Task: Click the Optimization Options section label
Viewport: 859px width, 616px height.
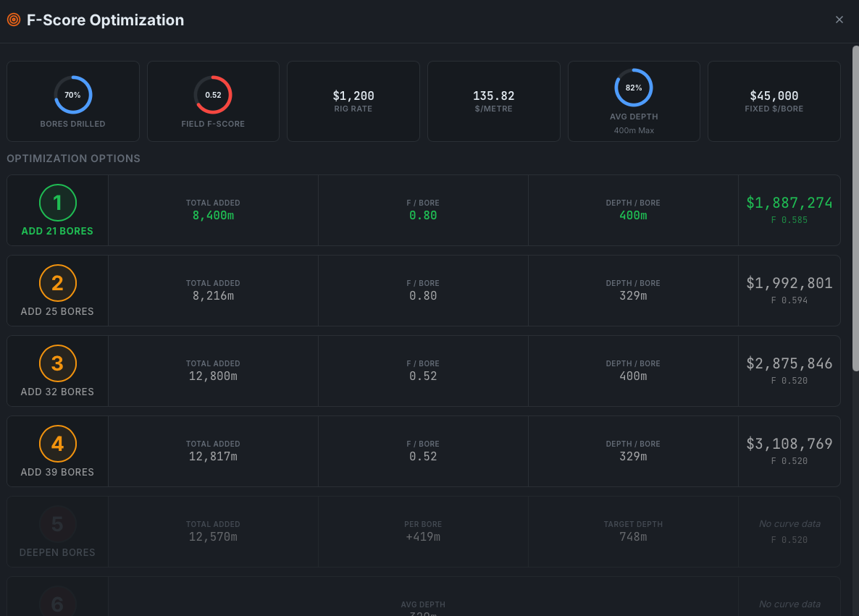Action: (73, 159)
